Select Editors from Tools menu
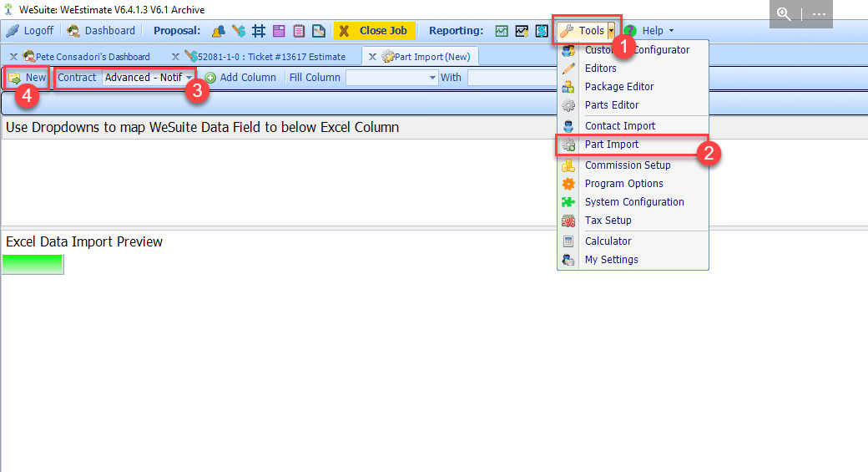 (633, 69)
